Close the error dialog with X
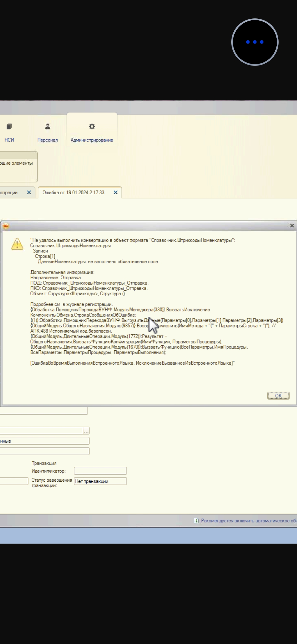The height and width of the screenshot is (644, 297). [292, 226]
